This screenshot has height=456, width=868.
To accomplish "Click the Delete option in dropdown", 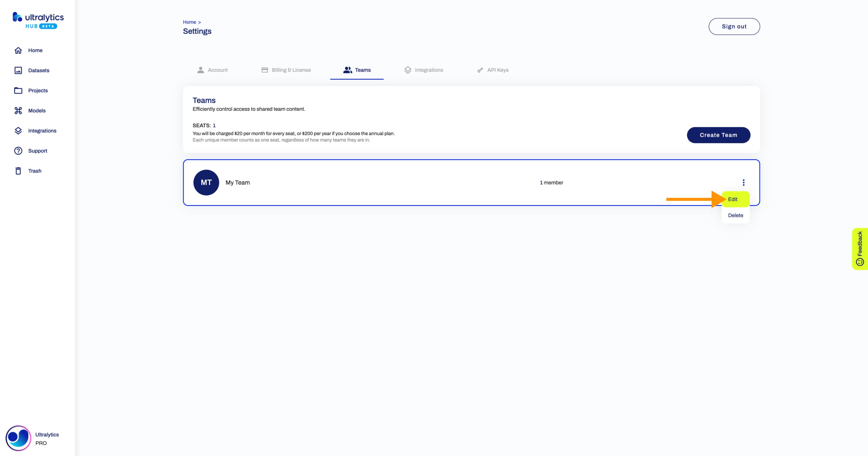I will point(735,215).
